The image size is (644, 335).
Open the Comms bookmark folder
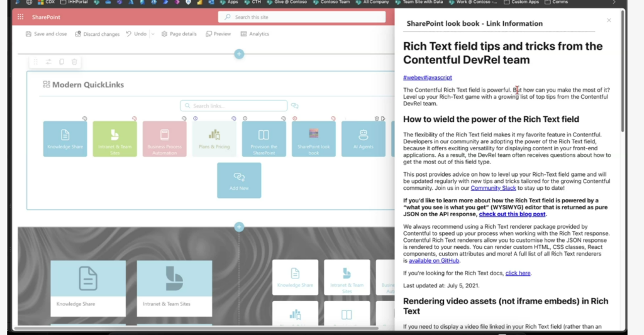pyautogui.click(x=556, y=2)
